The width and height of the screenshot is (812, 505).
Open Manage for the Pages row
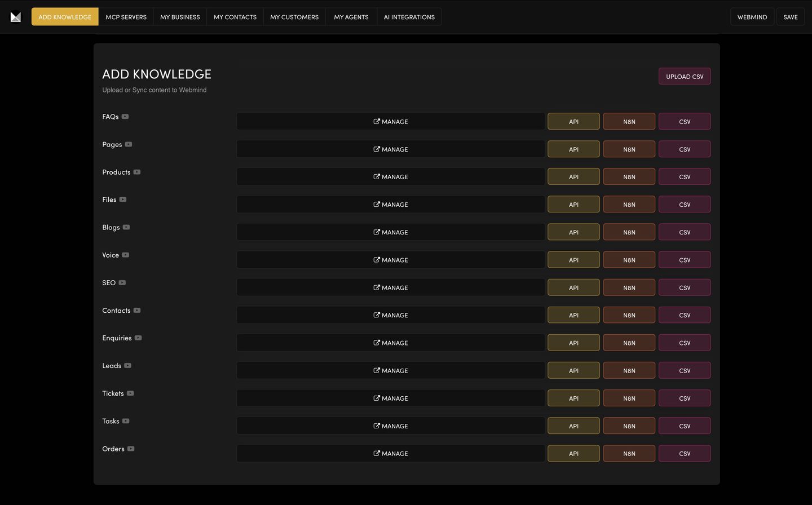tap(391, 149)
